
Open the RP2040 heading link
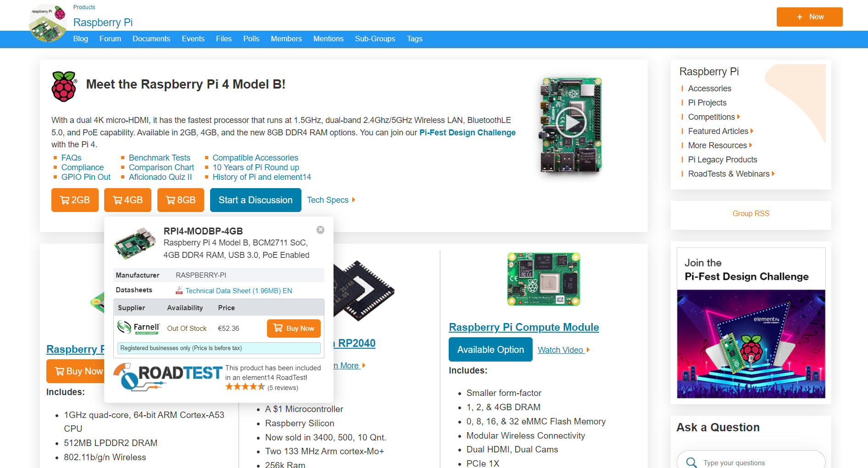[x=355, y=343]
